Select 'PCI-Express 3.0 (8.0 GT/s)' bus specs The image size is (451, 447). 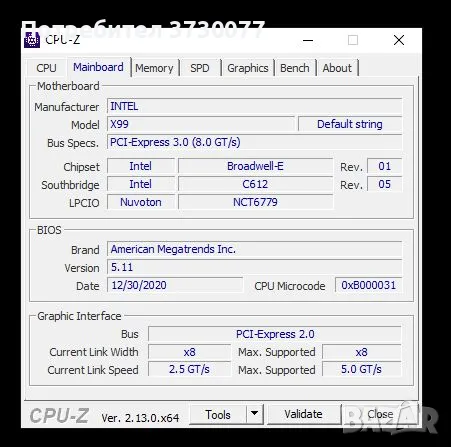(x=254, y=142)
